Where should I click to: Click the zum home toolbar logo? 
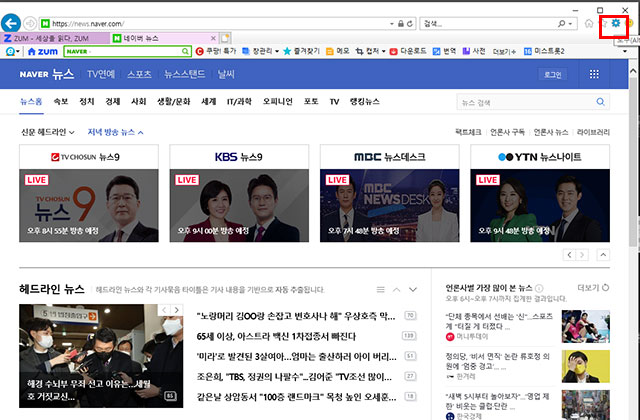pos(43,51)
